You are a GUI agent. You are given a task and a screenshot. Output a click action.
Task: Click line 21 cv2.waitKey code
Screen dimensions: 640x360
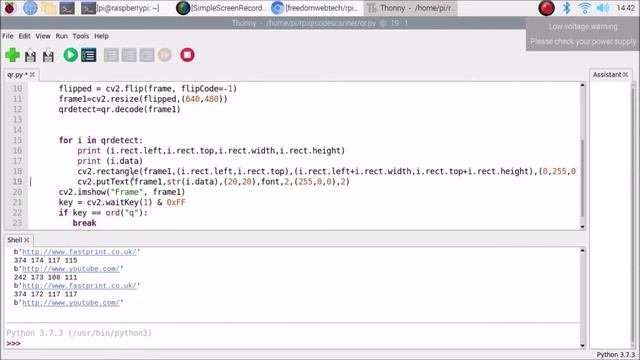click(x=122, y=202)
